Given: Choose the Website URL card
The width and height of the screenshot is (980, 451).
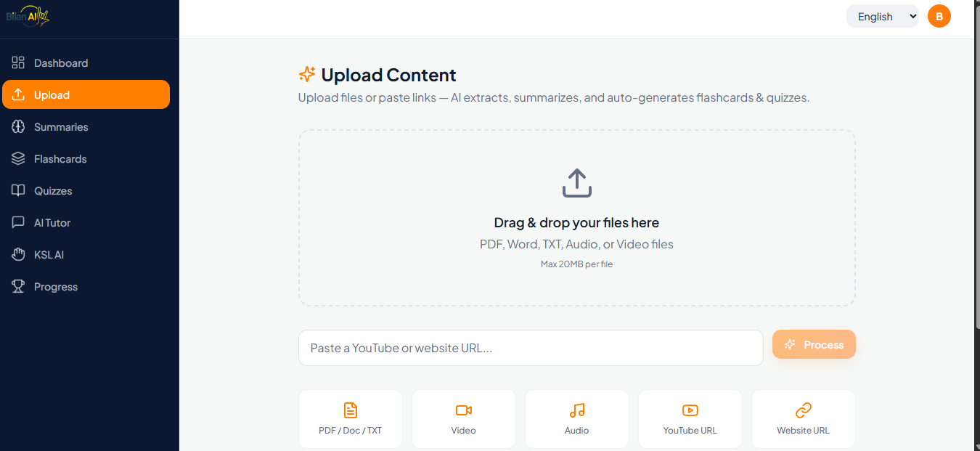Looking at the screenshot, I should click(x=804, y=419).
